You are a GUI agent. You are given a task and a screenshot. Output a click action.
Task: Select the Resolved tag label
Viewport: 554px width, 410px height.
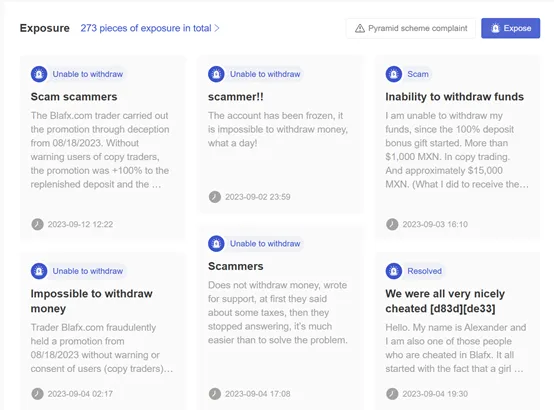(425, 271)
